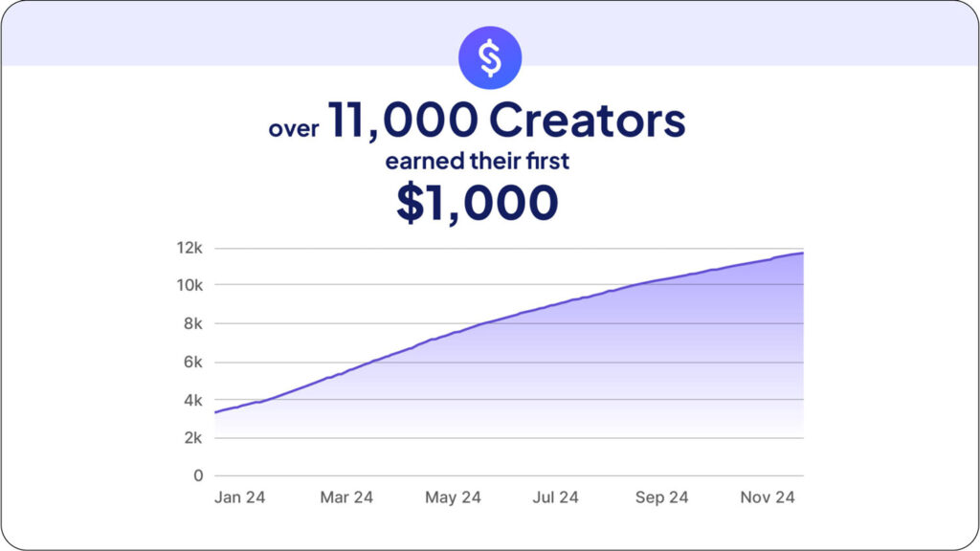Click the 6k y-axis label
This screenshot has width=980, height=551.
pyautogui.click(x=192, y=362)
